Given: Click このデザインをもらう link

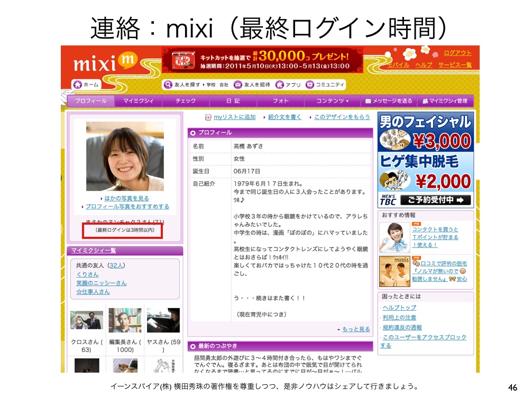Looking at the screenshot, I should click(x=342, y=117).
